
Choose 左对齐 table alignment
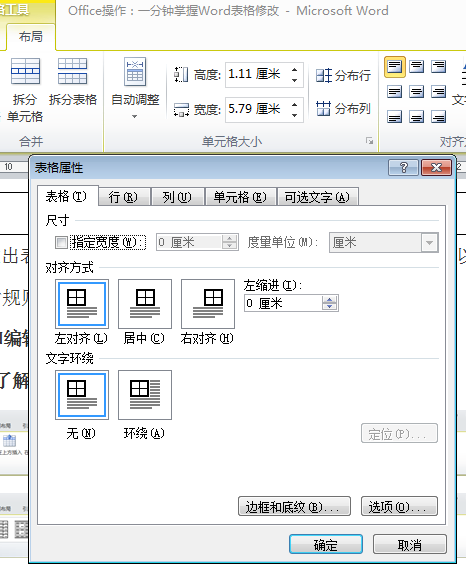click(x=82, y=304)
